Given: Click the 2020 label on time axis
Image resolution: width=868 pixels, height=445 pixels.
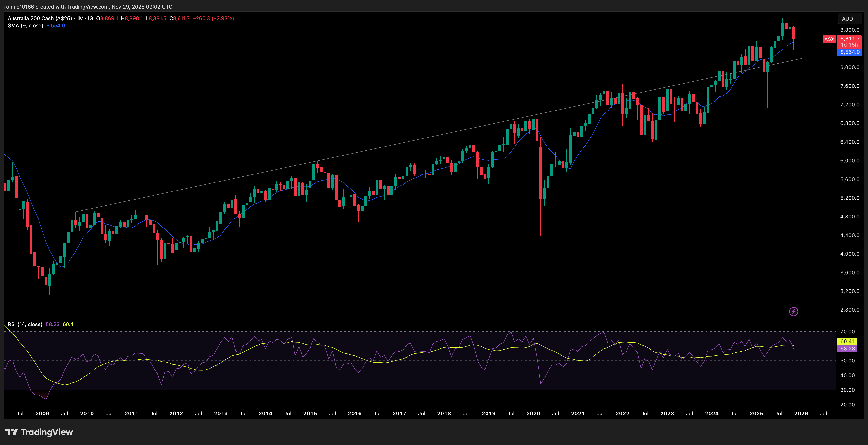Looking at the screenshot, I should point(533,413).
